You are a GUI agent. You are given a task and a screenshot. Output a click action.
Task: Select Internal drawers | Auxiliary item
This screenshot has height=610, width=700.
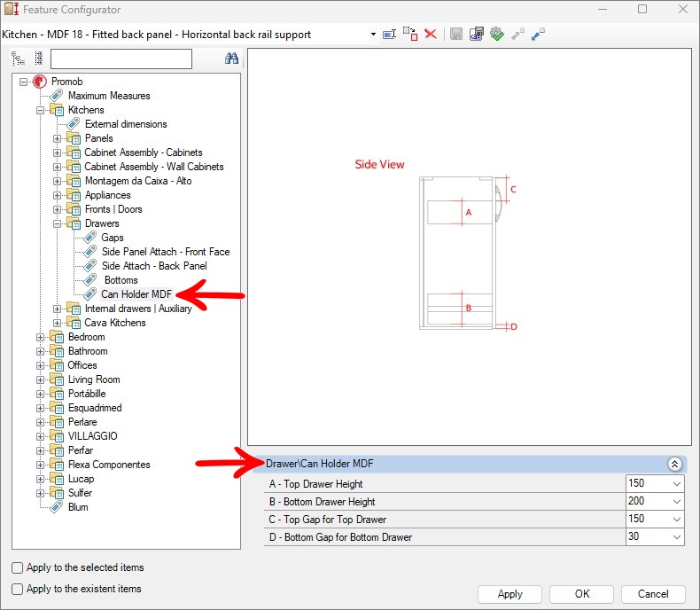click(x=138, y=309)
